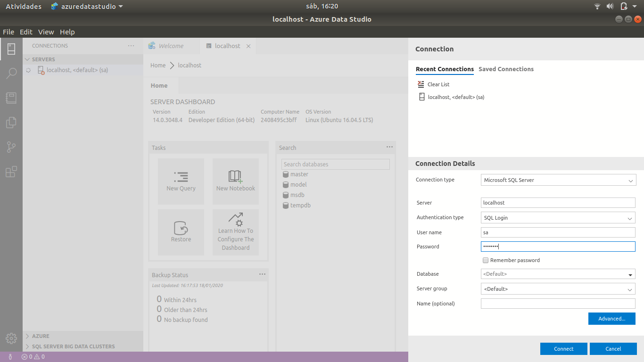Click the Password input field
The height and width of the screenshot is (362, 644).
(558, 247)
